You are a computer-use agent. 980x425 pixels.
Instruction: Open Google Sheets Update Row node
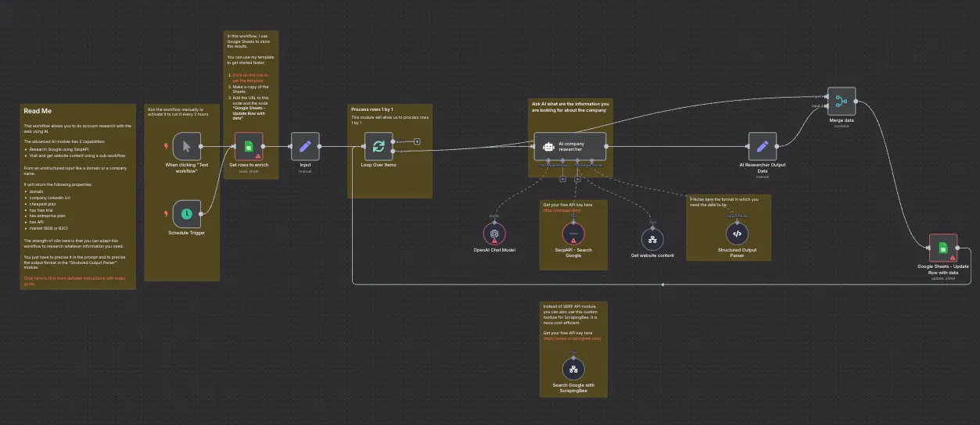pyautogui.click(x=943, y=248)
